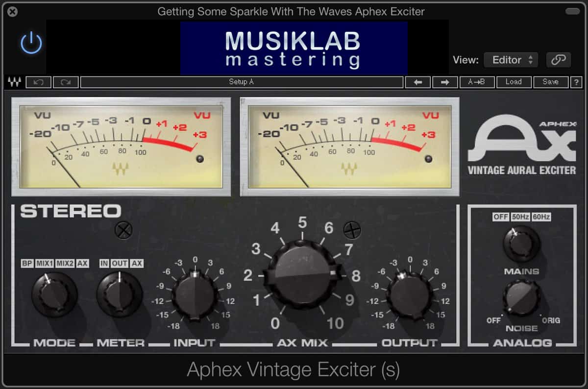Open the View Editor dropdown

click(x=511, y=60)
